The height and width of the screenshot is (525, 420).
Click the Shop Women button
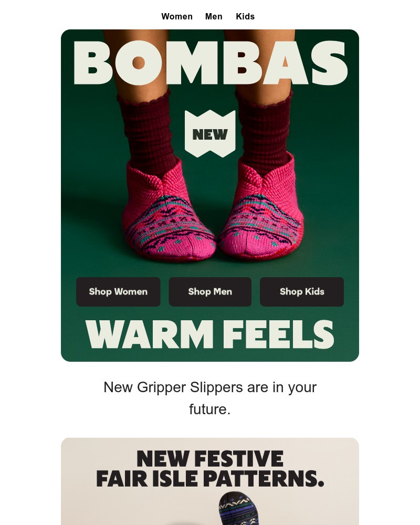118,291
